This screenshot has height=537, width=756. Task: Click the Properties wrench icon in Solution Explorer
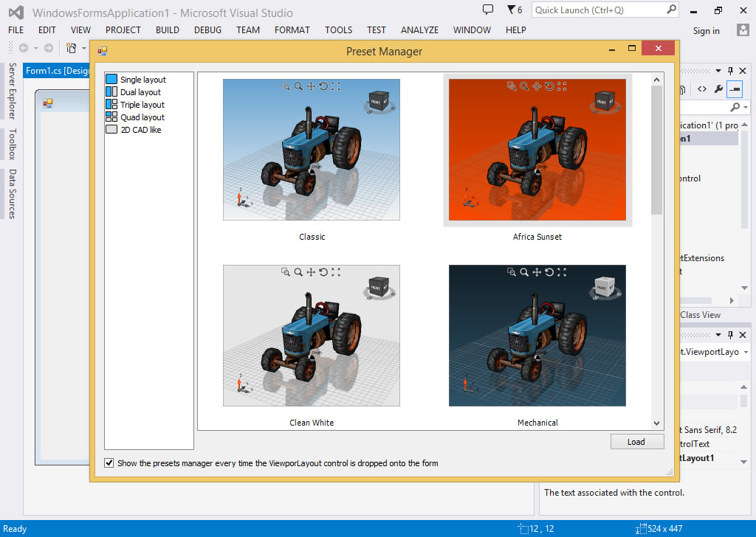(x=718, y=89)
